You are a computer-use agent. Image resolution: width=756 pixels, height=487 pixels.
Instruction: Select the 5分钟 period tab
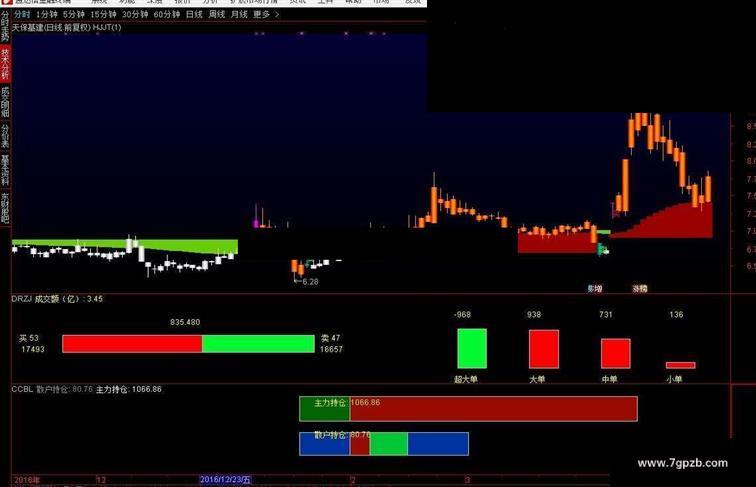[x=73, y=14]
